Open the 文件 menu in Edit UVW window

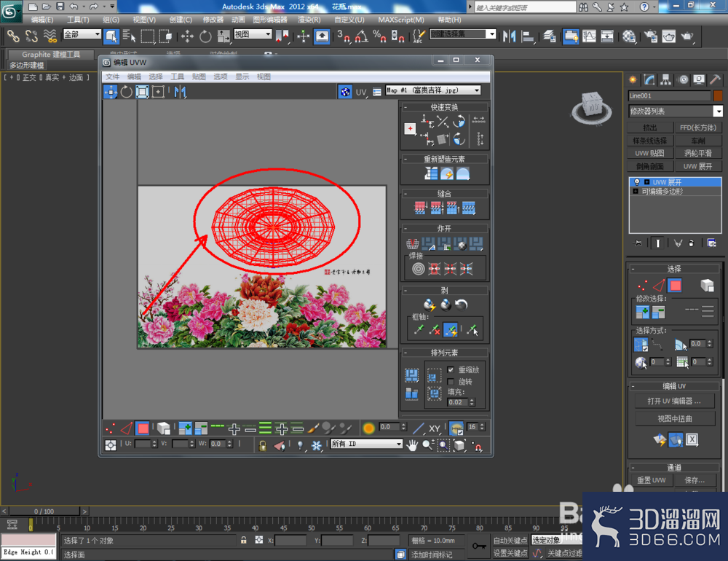click(x=112, y=76)
